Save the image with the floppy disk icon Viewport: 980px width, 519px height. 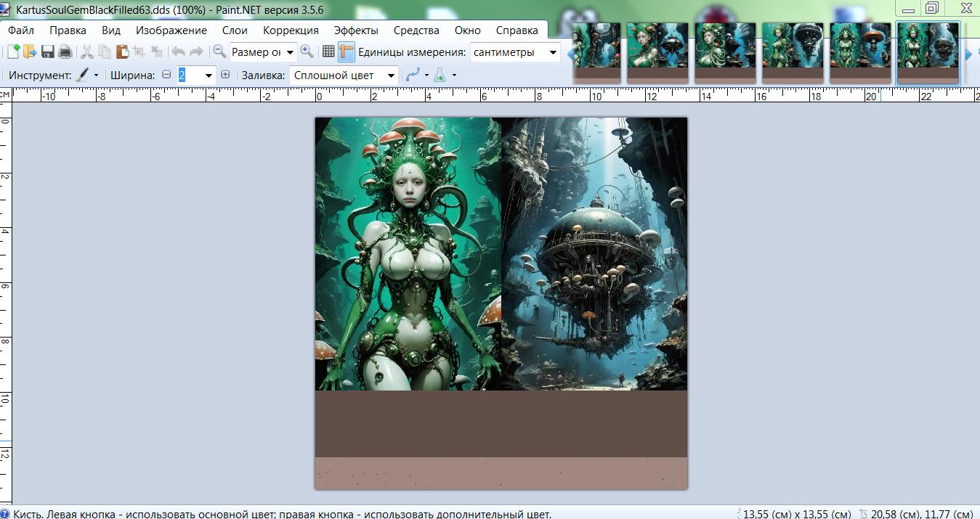48,52
